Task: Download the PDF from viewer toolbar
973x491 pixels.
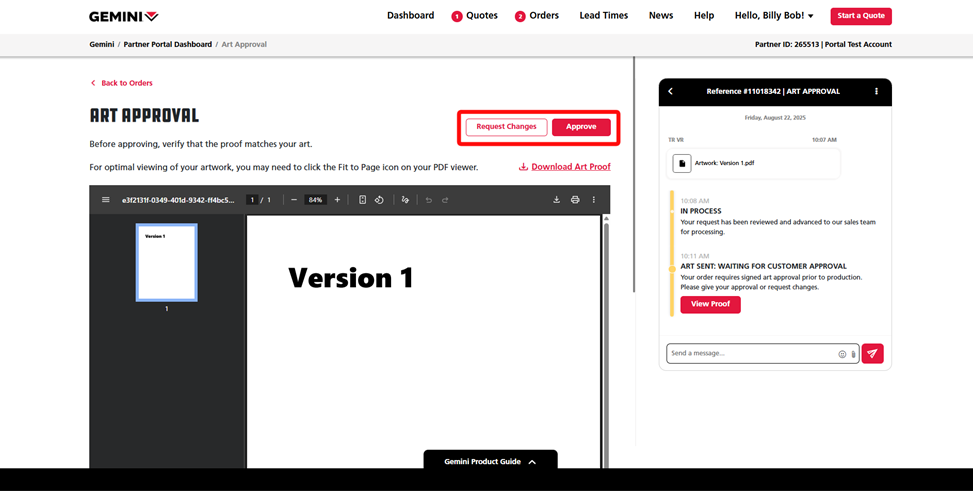Action: 557,200
